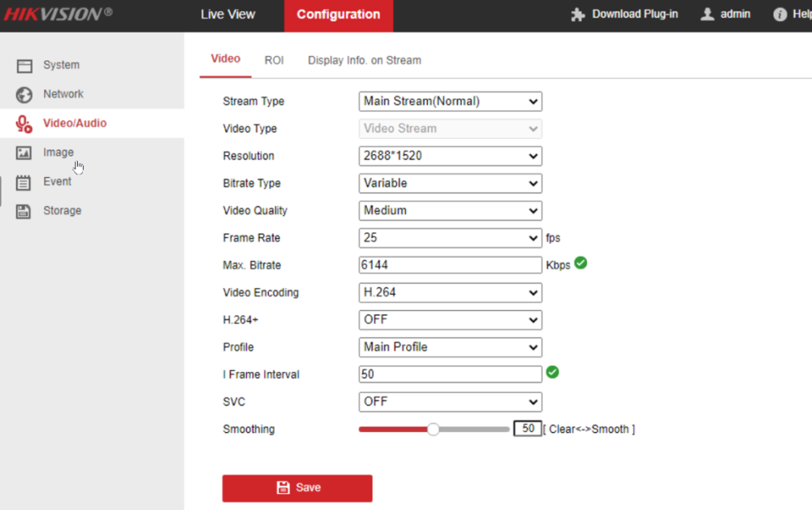Click the Image picture icon
Screen dimensions: 812x510
pyautogui.click(x=24, y=153)
